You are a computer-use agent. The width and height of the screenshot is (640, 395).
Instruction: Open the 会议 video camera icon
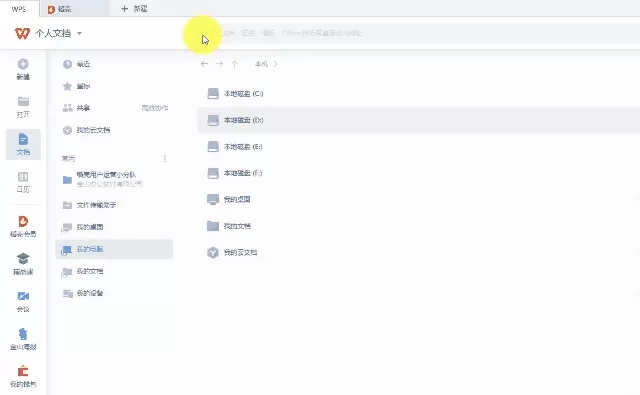point(23,296)
